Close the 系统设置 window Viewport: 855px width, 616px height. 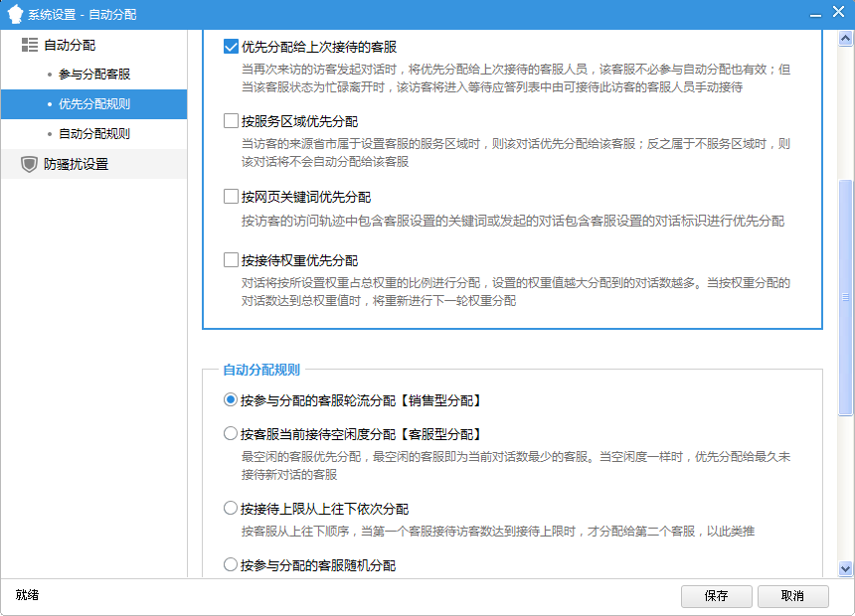point(840,14)
